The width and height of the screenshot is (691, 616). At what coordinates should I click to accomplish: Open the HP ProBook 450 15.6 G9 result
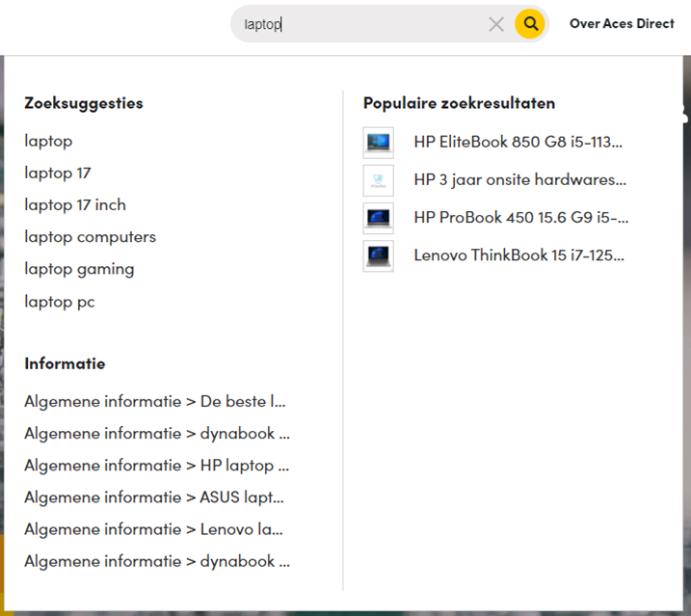tap(521, 218)
